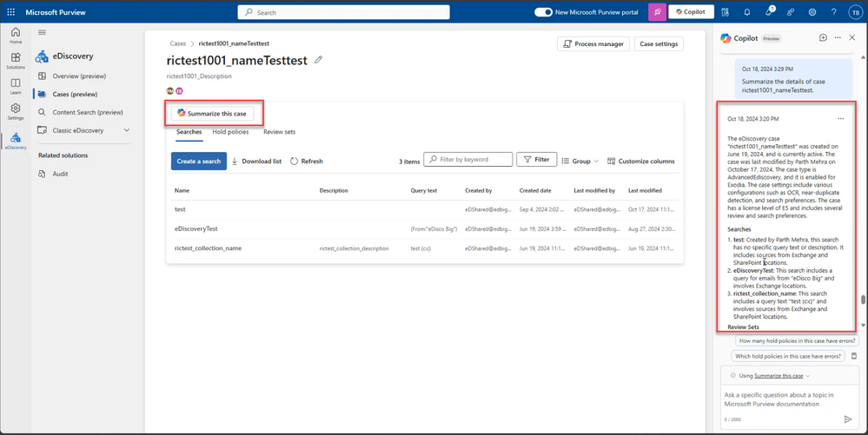
Task: Open Case settings
Action: point(659,43)
